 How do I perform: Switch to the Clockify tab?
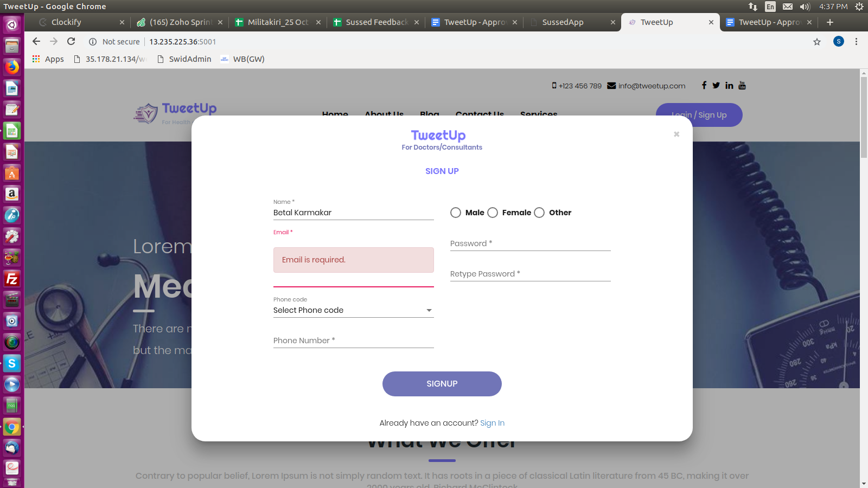click(81, 22)
